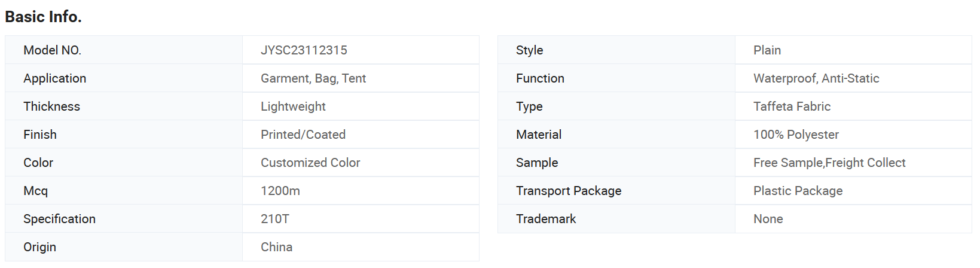Click the Free Sample,Freight Collect value
This screenshot has height=268, width=980.
[x=829, y=163]
